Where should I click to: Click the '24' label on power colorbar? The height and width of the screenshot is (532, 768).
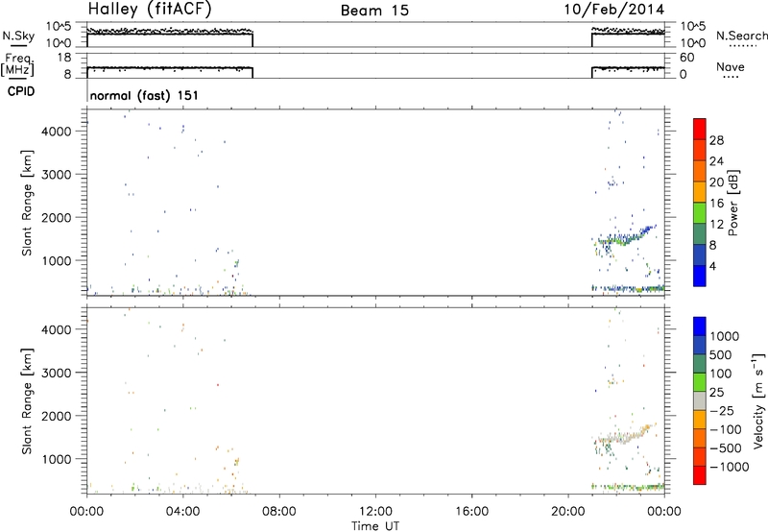tap(716, 161)
